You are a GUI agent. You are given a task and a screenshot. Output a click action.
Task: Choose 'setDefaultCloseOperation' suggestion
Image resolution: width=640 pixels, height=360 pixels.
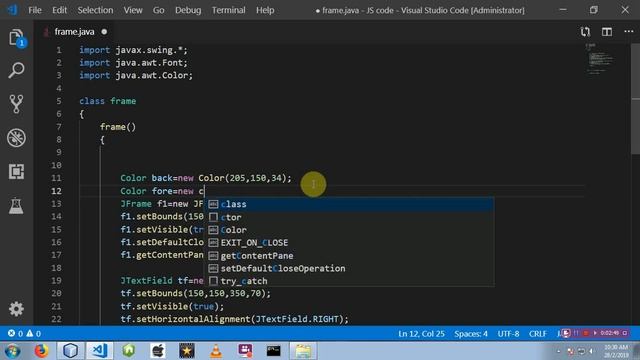click(349, 269)
